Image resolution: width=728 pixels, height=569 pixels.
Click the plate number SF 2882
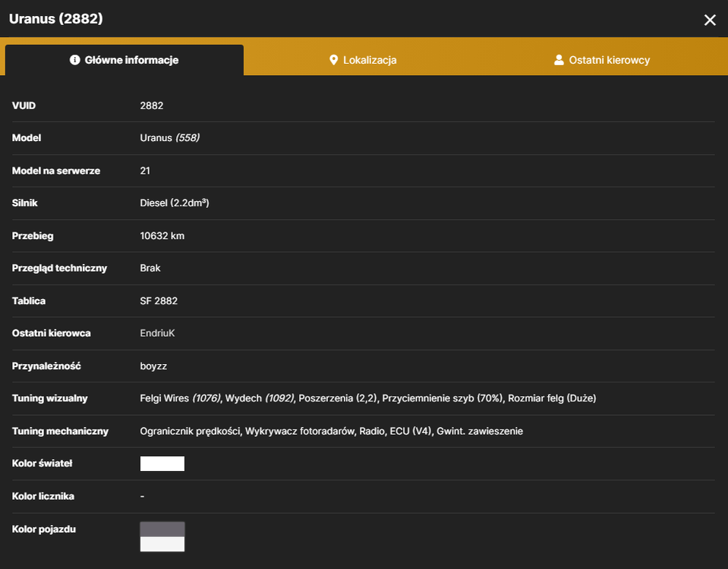(x=159, y=300)
